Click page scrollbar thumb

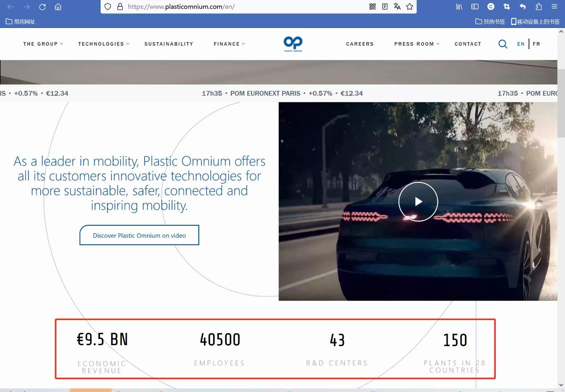561,103
